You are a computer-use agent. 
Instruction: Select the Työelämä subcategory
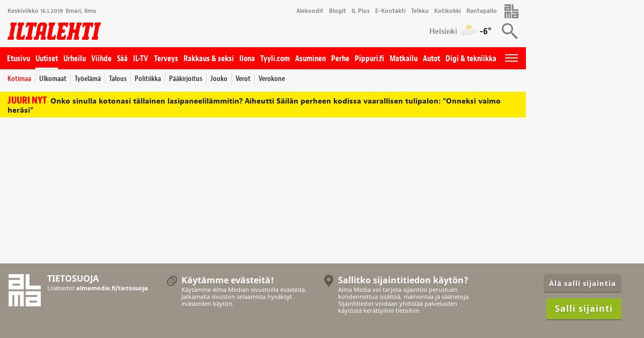coord(87,79)
